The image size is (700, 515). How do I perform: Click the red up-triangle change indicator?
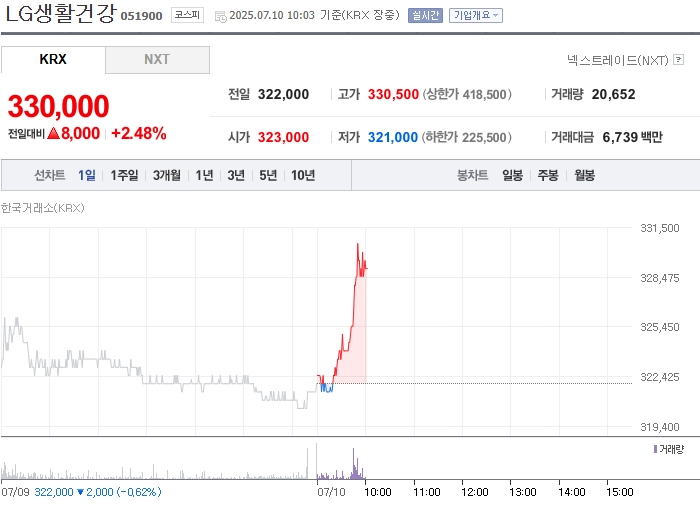tap(53, 133)
